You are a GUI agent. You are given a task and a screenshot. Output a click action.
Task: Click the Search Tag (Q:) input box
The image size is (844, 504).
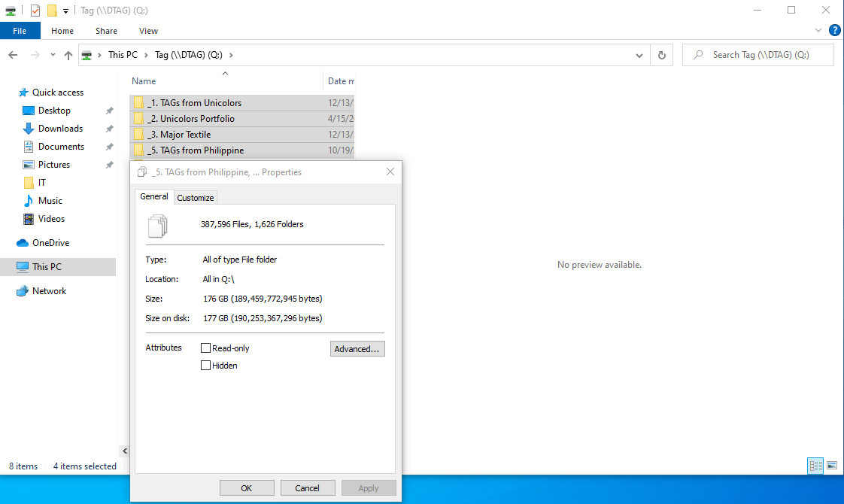point(758,55)
